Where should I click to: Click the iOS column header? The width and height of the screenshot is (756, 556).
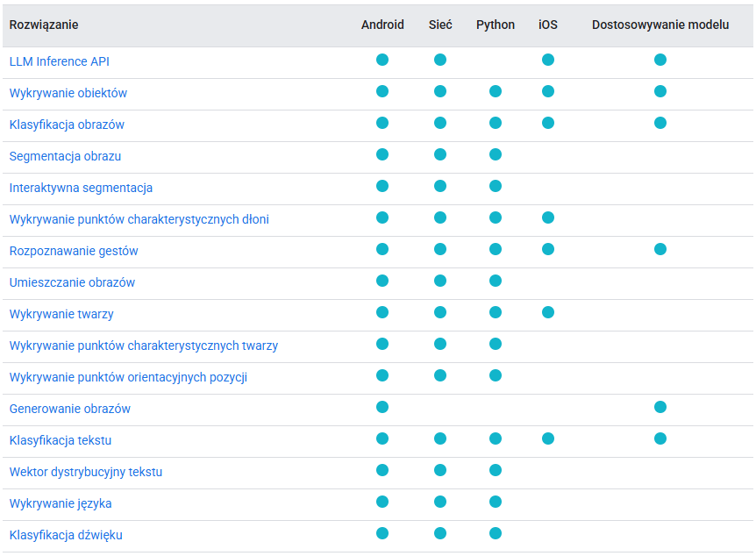[548, 25]
